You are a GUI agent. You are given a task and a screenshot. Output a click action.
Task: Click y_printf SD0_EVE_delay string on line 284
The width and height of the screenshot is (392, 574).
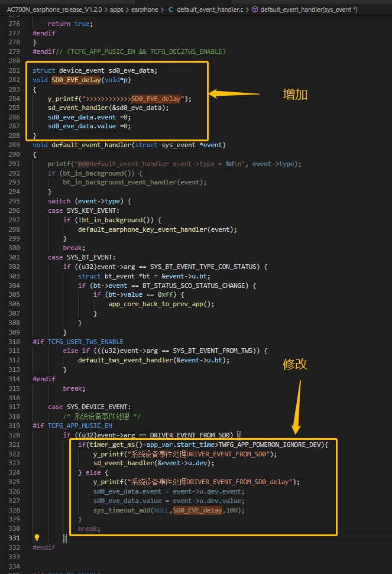pos(119,99)
